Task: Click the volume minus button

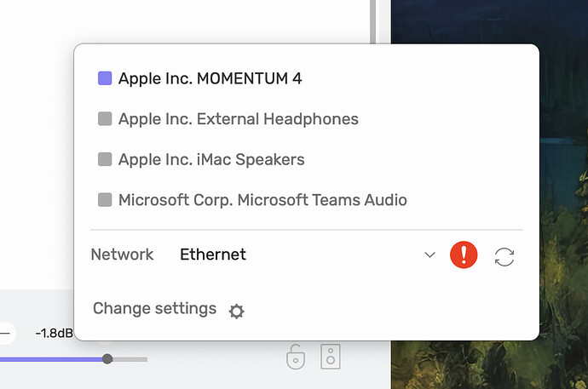Action: click(5, 333)
